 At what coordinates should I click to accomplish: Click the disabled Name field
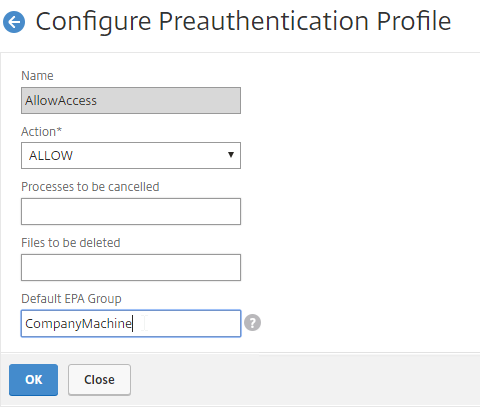pos(131,100)
